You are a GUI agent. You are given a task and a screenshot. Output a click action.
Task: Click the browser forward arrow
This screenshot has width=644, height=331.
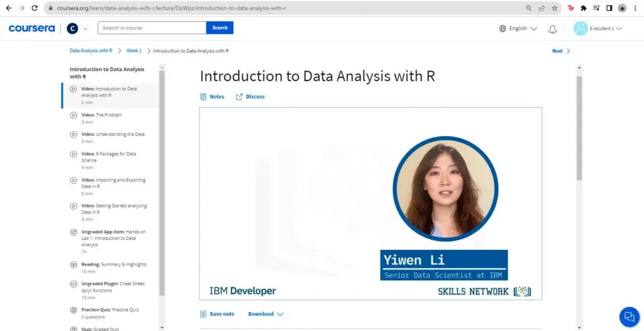click(22, 8)
